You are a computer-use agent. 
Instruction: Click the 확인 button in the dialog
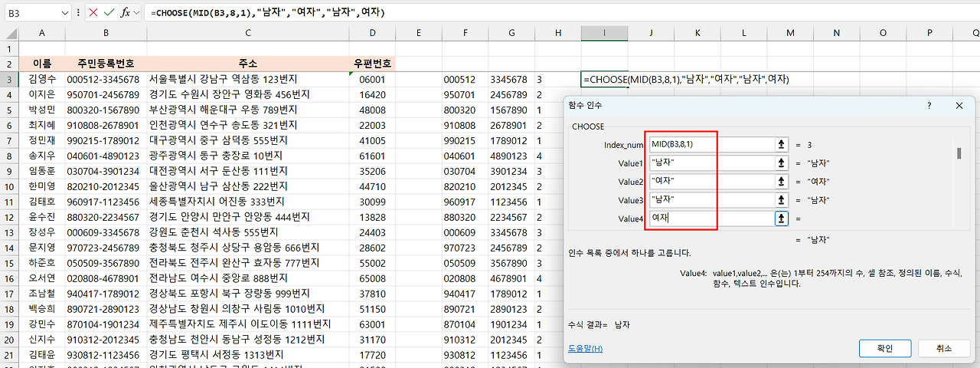[886, 348]
